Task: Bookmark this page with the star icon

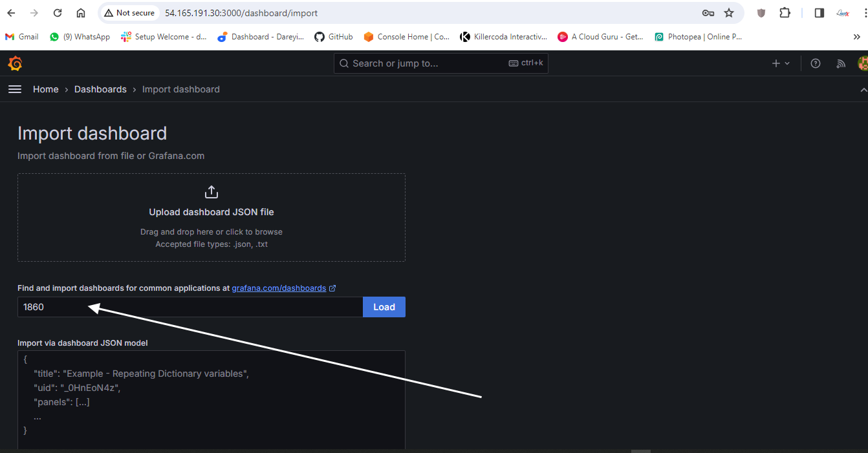Action: point(729,13)
